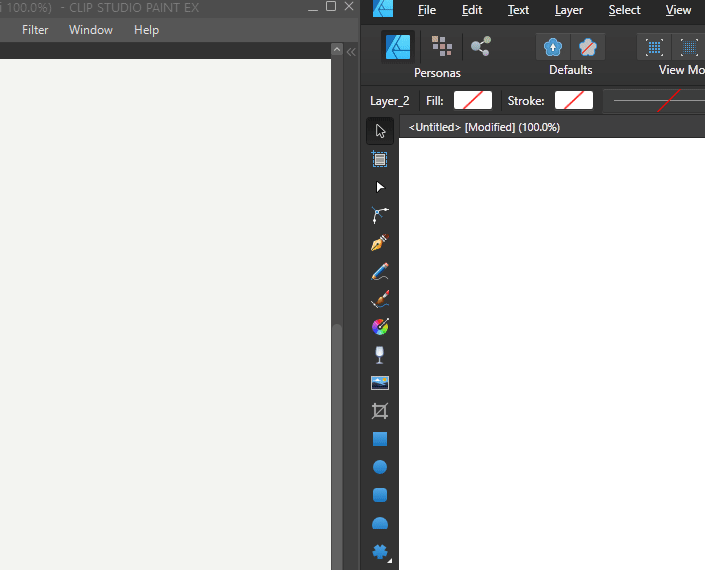
Task: Select the Pen tool
Action: [380, 243]
